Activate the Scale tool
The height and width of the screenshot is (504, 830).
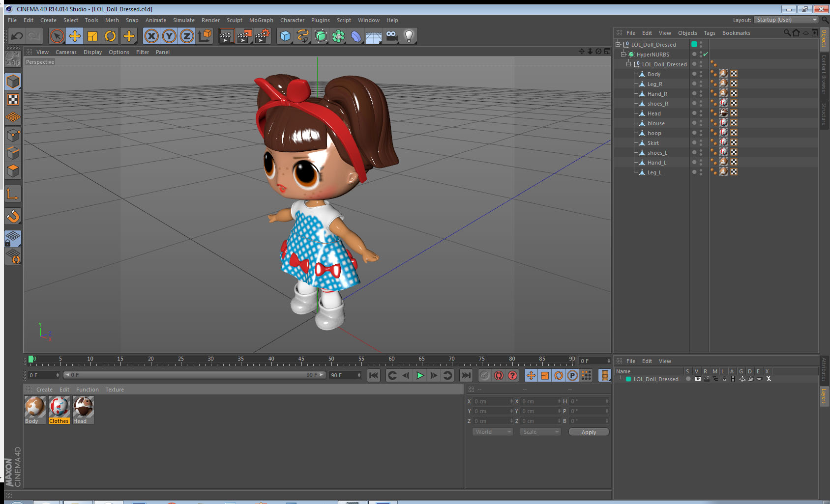[92, 36]
